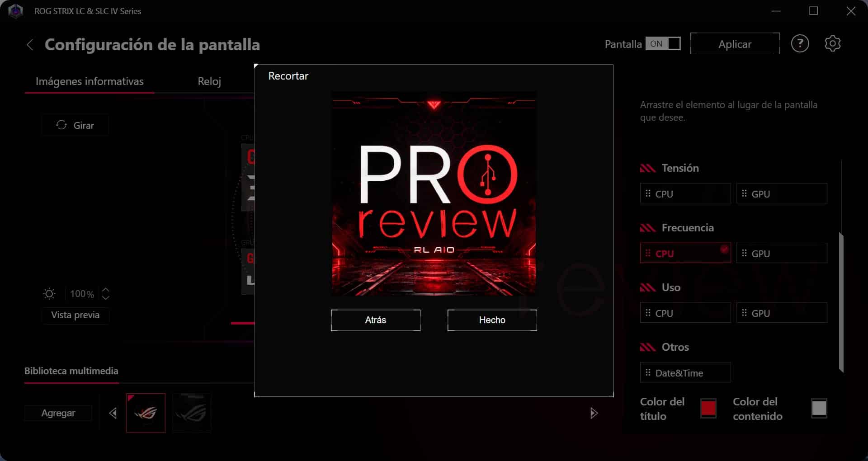Image resolution: width=868 pixels, height=461 pixels.
Task: Click the Aplicar button
Action: pyautogui.click(x=735, y=44)
